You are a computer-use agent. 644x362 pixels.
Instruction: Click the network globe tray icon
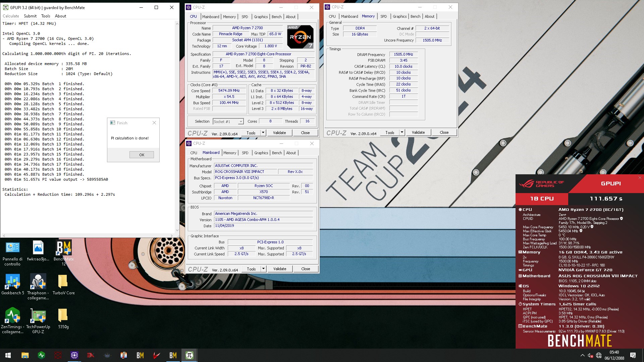pyautogui.click(x=599, y=355)
